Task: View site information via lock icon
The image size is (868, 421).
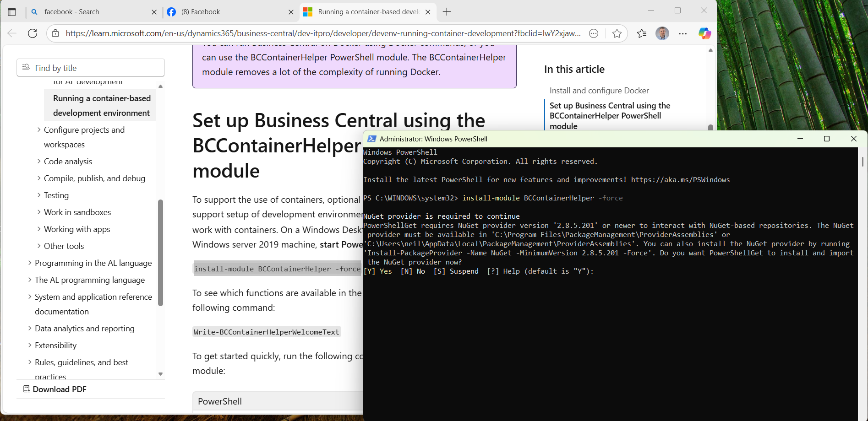Action: pyautogui.click(x=55, y=33)
